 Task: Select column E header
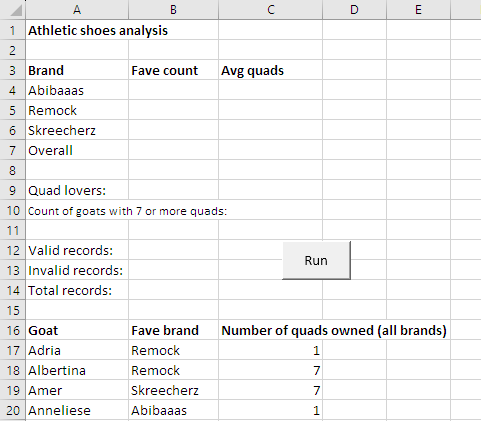tap(418, 10)
